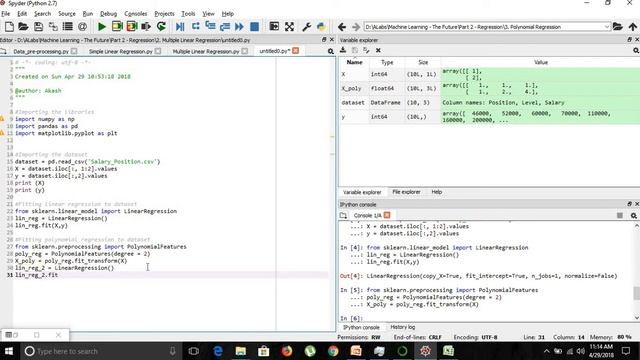Save the current file using floppy icon
Viewport: 640px width, 360px height.
coord(38,27)
